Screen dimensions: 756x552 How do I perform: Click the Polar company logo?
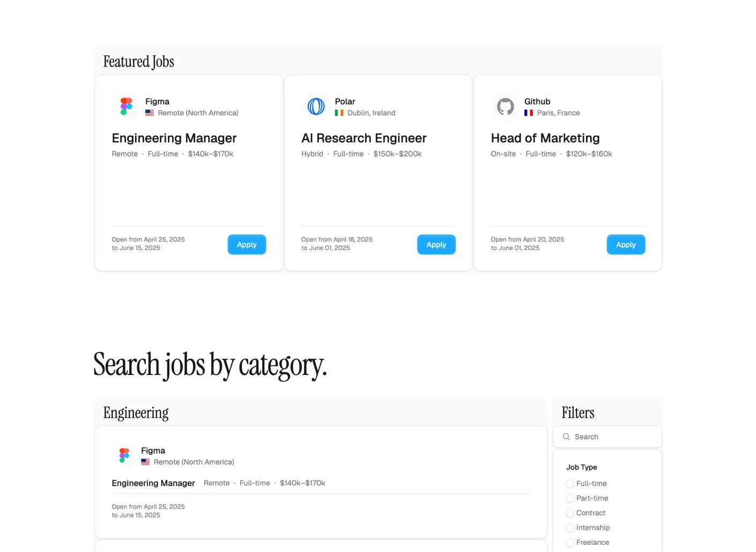point(316,106)
